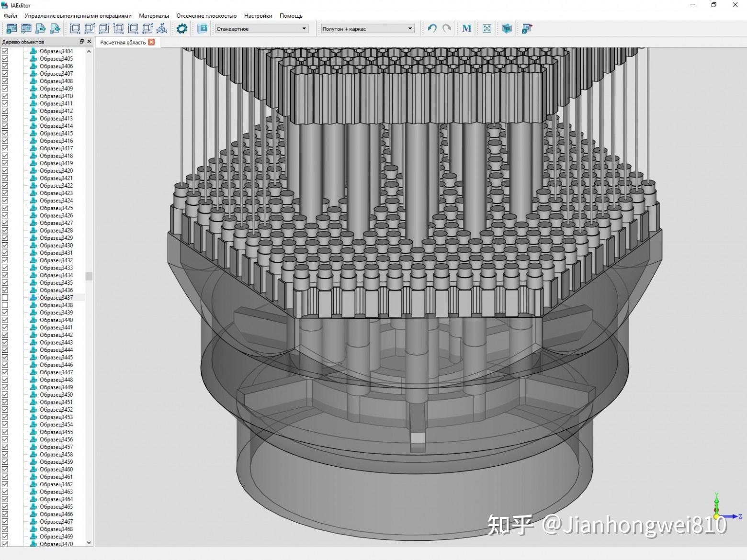Select the axonometric view icon
The width and height of the screenshot is (747, 560).
click(162, 28)
